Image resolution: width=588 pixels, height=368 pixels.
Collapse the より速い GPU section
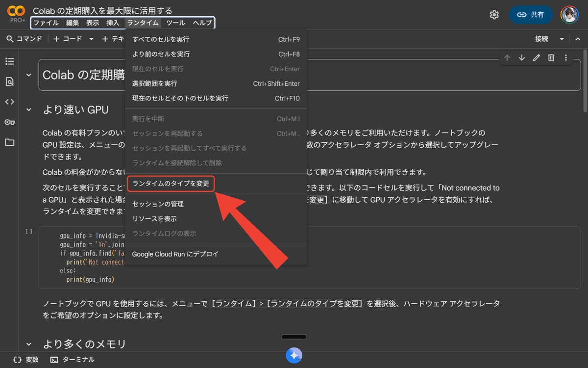pos(28,109)
